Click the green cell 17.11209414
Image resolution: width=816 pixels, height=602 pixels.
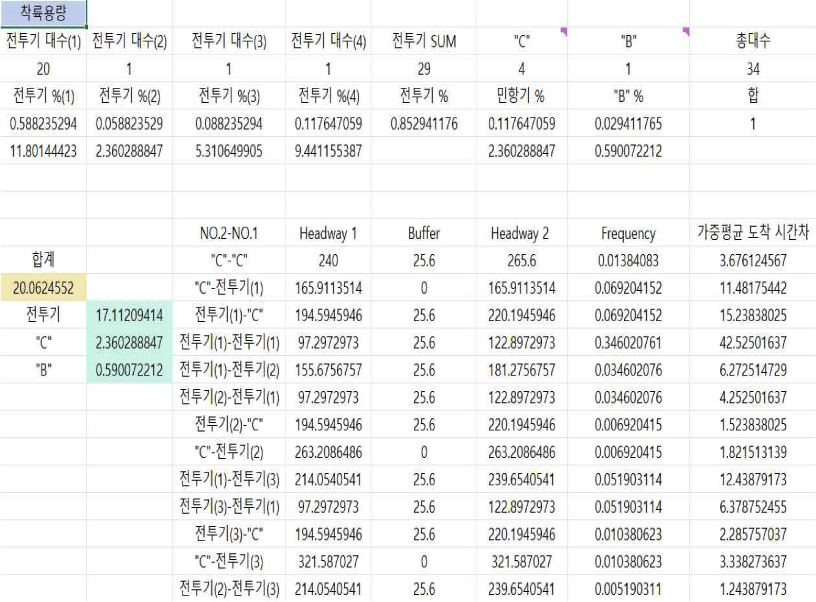[130, 316]
